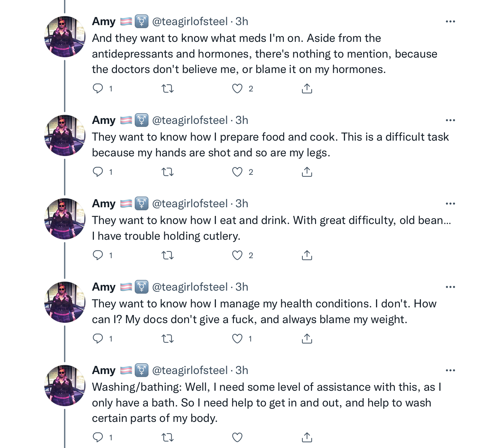
Task: Like the tweet about managing health conditions
Action: 237,339
